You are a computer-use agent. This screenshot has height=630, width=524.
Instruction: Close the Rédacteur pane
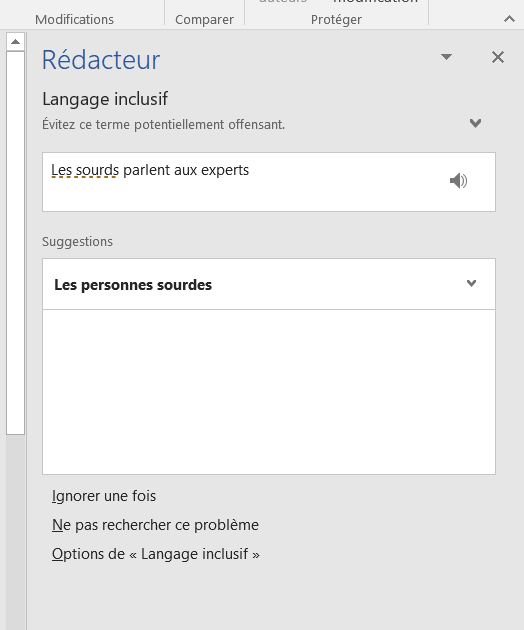click(x=498, y=57)
